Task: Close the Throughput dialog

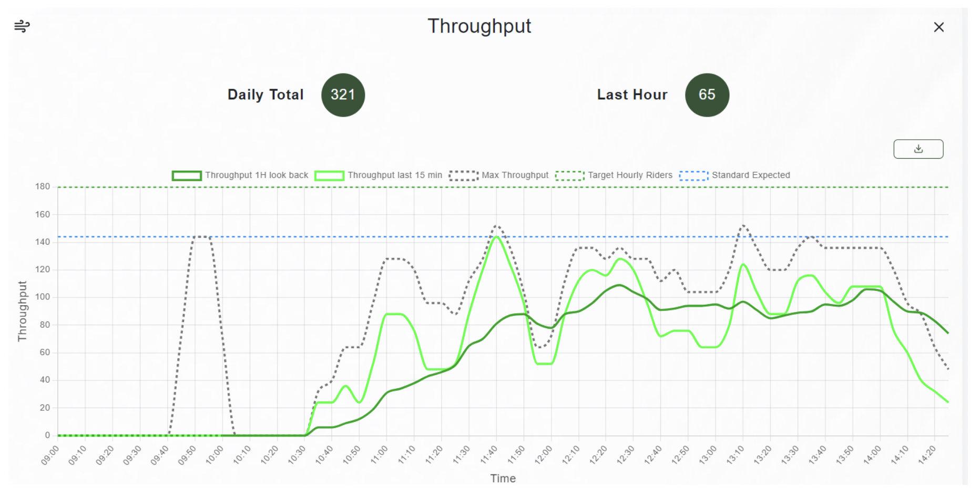Action: coord(938,27)
